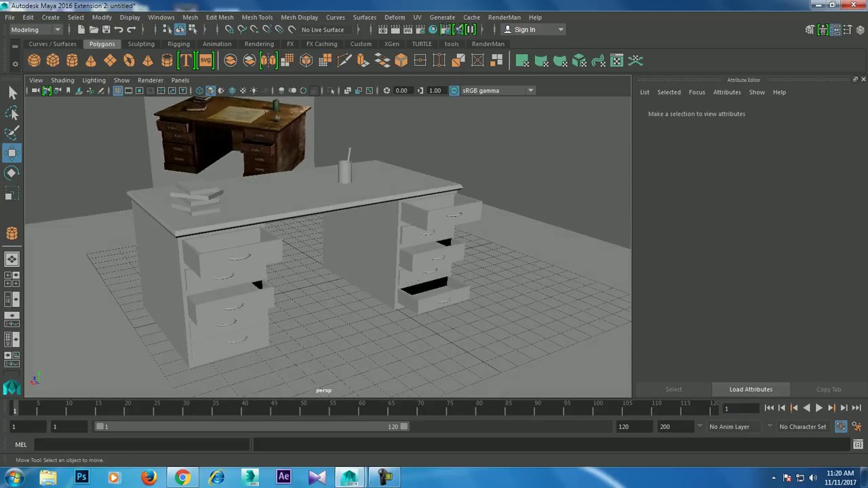The height and width of the screenshot is (488, 868).
Task: Open the Script Editor icon
Action: click(x=857, y=445)
